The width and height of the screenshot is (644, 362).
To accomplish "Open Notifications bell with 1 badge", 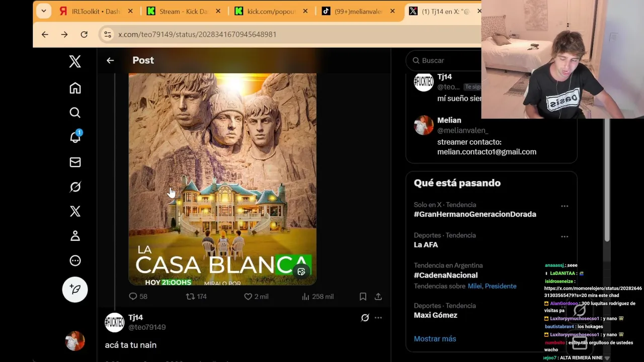I will (75, 136).
